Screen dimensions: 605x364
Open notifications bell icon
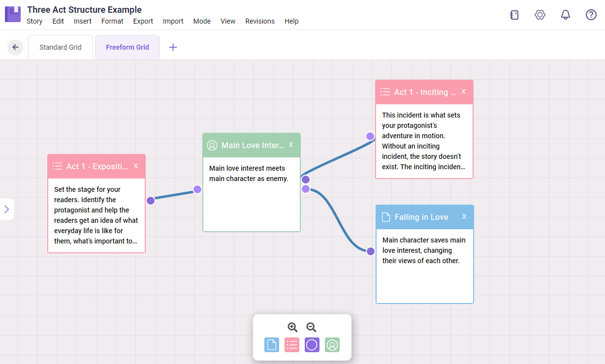pos(566,15)
